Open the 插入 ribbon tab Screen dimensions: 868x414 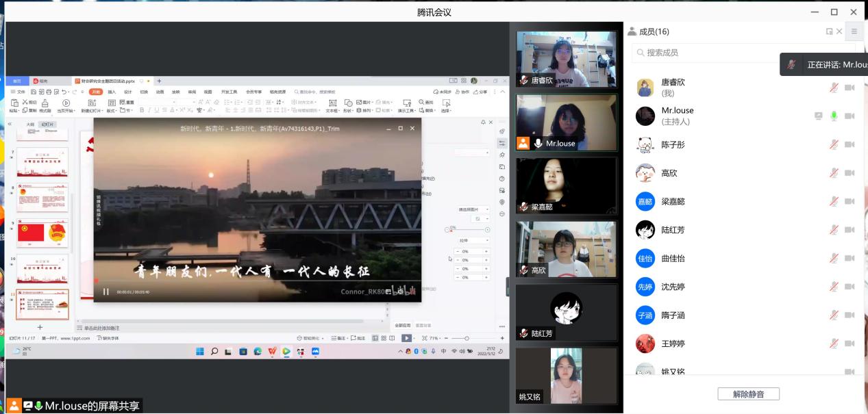tap(112, 92)
